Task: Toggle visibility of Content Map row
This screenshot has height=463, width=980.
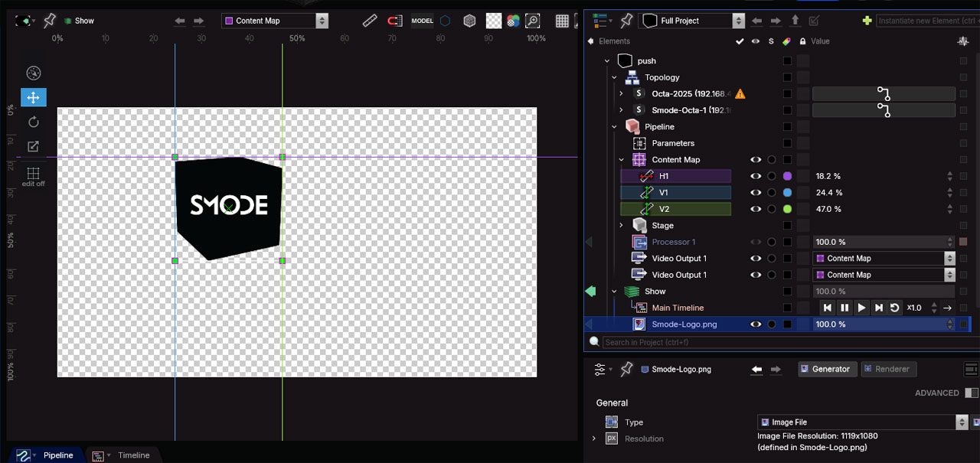Action: [756, 160]
